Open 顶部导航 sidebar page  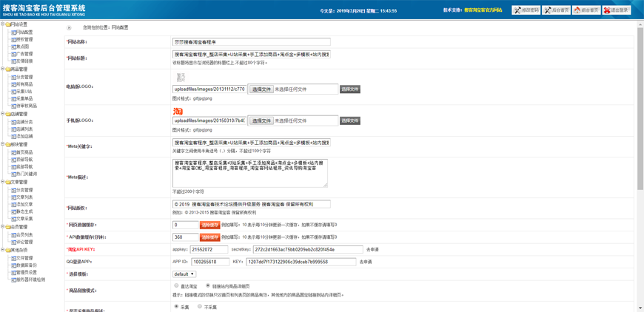tap(24, 159)
